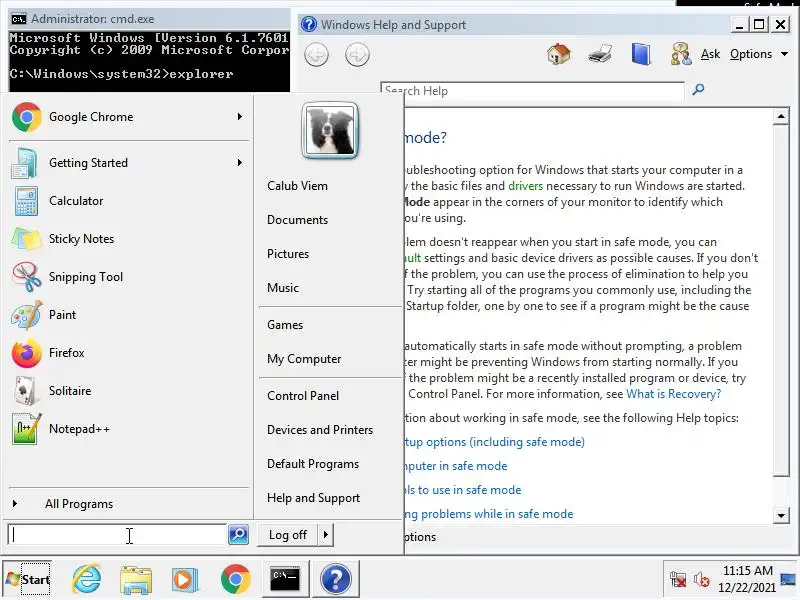This screenshot has height=600, width=800.
Task: Click the Getting Started icon
Action: click(x=24, y=163)
